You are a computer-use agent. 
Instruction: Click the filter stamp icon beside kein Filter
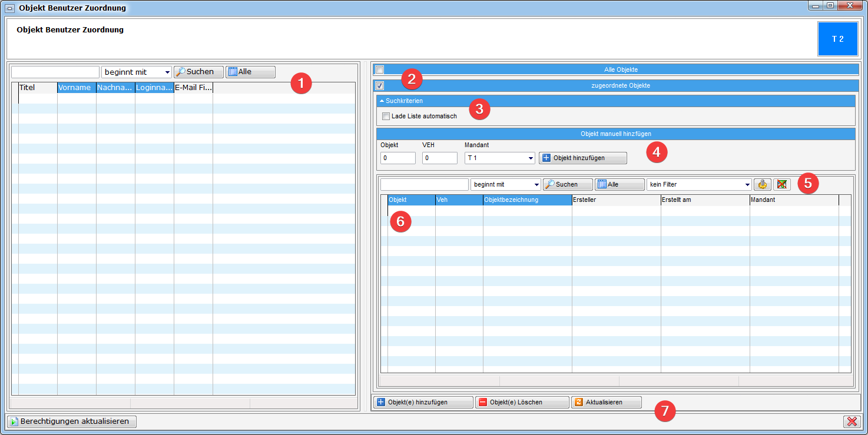click(762, 184)
